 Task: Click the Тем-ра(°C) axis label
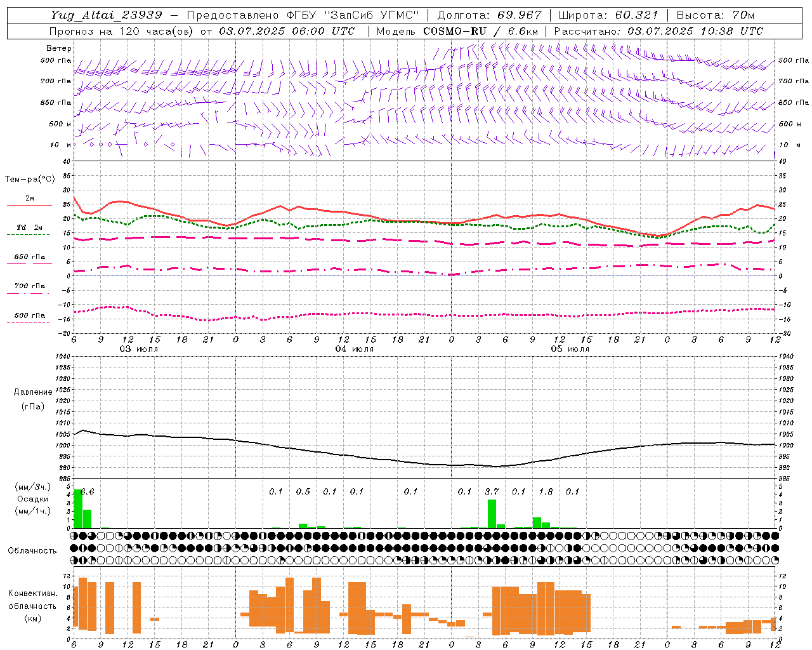[x=30, y=180]
